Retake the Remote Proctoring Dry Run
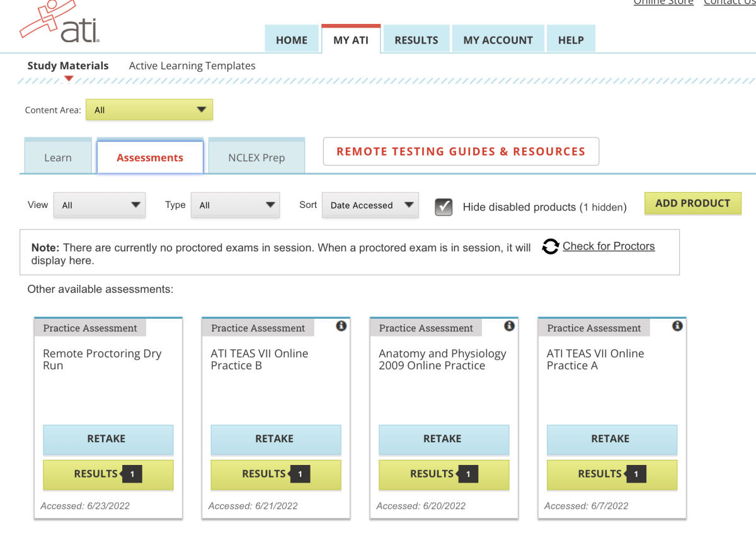The image size is (756, 557). click(108, 439)
